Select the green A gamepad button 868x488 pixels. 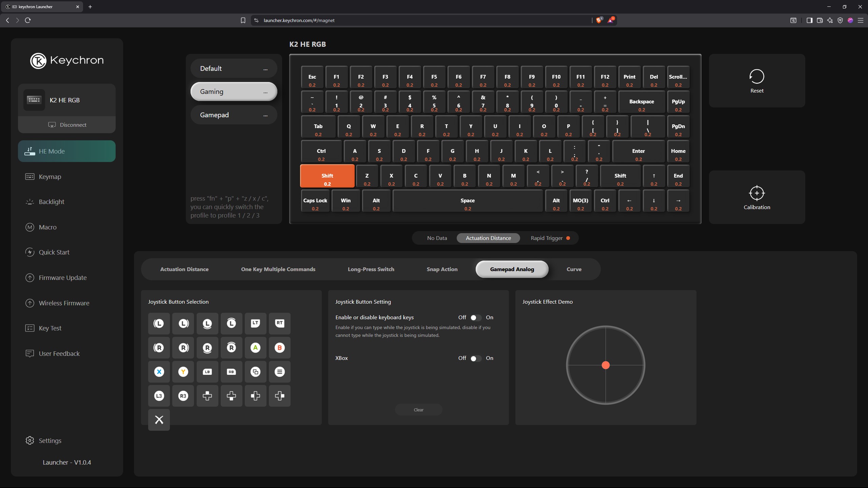(255, 347)
